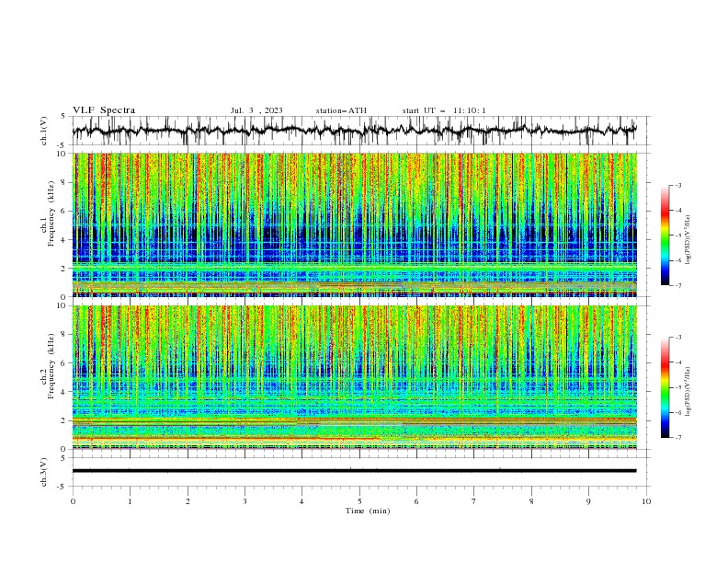Click time axis tick label "5"
728x563 pixels.
click(359, 501)
